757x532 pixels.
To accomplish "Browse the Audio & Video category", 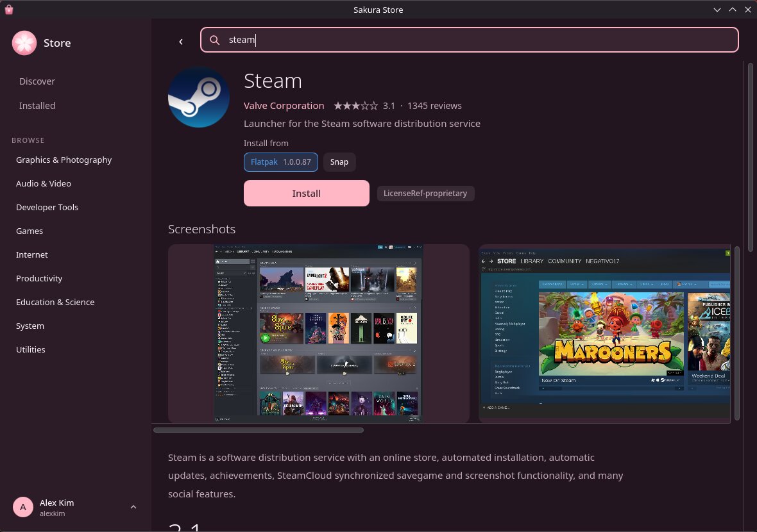I will [x=44, y=183].
